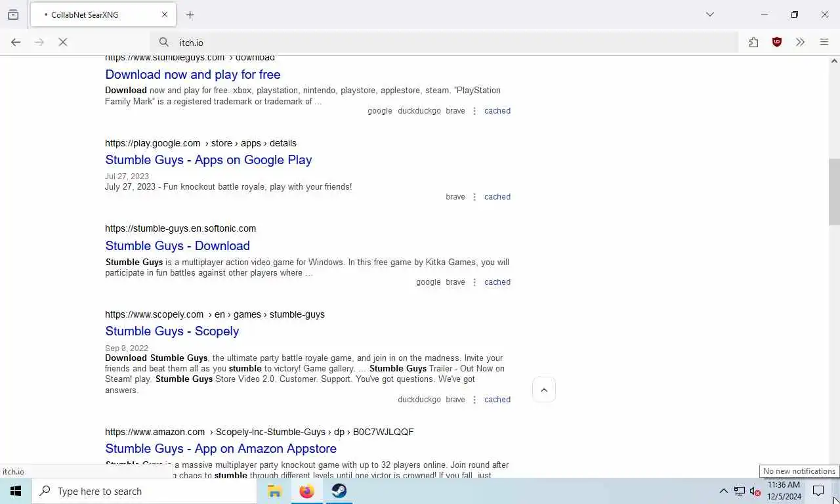Stop loading the page
This screenshot has height=504, width=840.
tap(63, 42)
